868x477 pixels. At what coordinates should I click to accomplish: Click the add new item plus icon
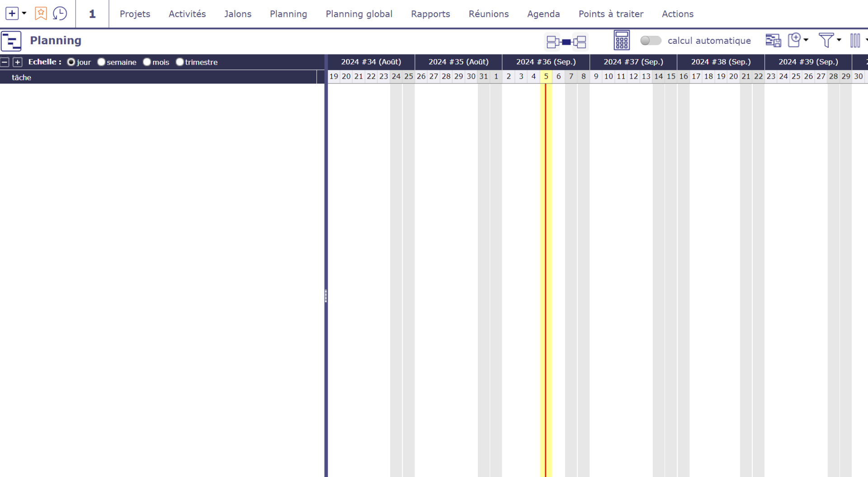(x=12, y=14)
